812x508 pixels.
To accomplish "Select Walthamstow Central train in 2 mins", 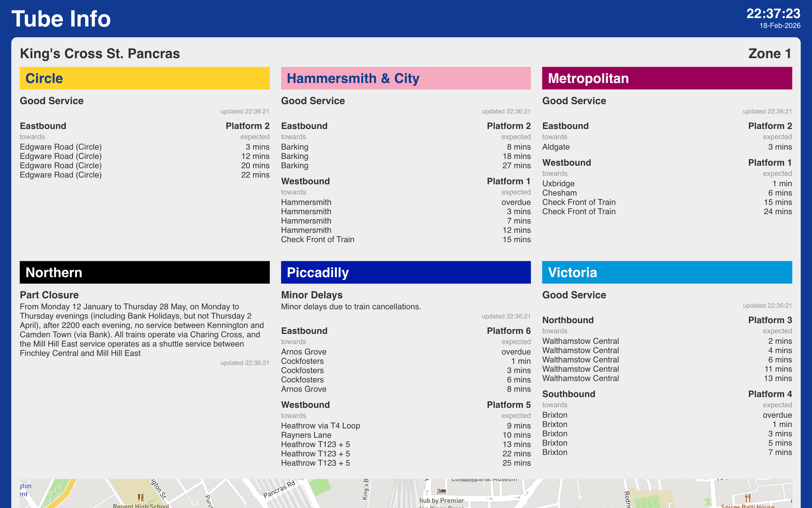I will point(667,341).
